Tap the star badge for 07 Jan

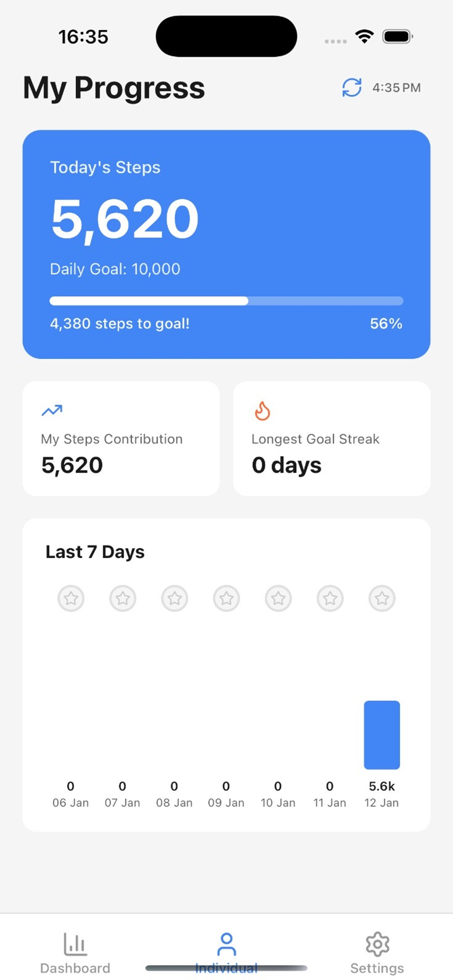click(x=123, y=598)
